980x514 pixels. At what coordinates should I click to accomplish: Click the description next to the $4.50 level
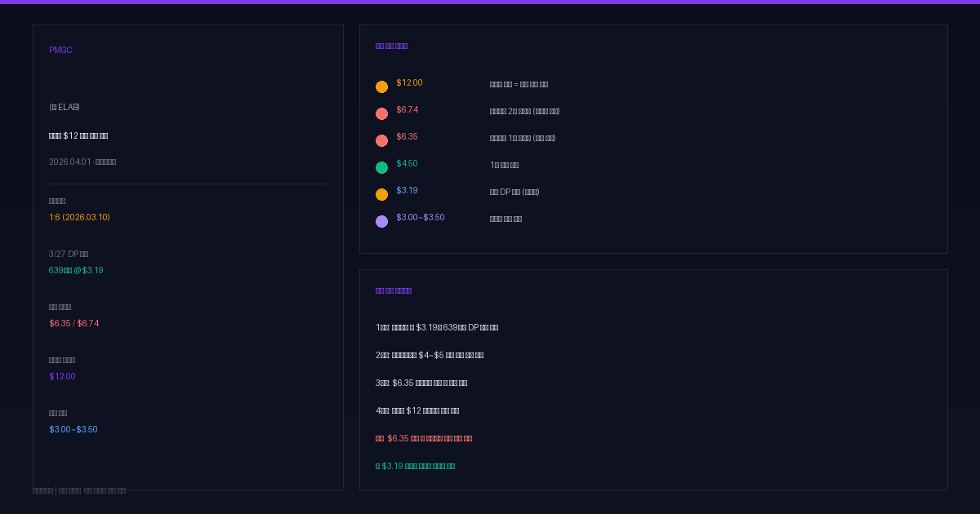point(504,166)
